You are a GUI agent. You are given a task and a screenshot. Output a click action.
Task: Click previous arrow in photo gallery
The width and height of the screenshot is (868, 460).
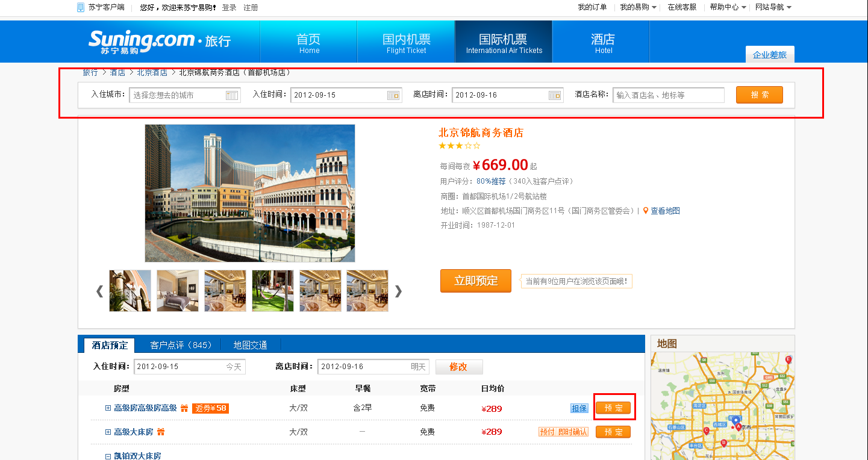coord(99,291)
